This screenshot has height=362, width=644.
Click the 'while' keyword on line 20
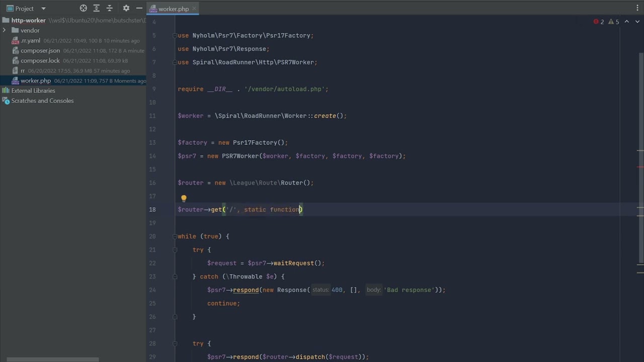click(187, 236)
